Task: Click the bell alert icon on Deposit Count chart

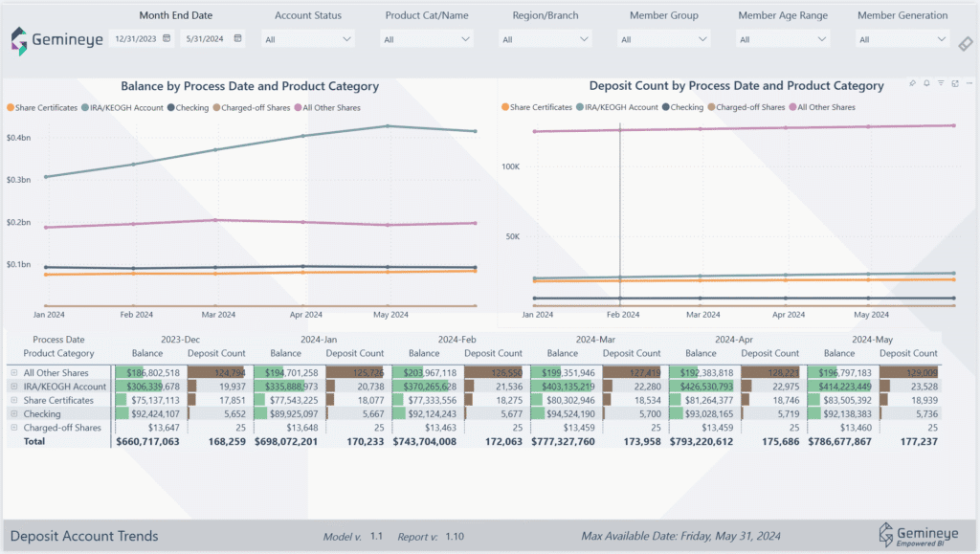Action: (926, 84)
